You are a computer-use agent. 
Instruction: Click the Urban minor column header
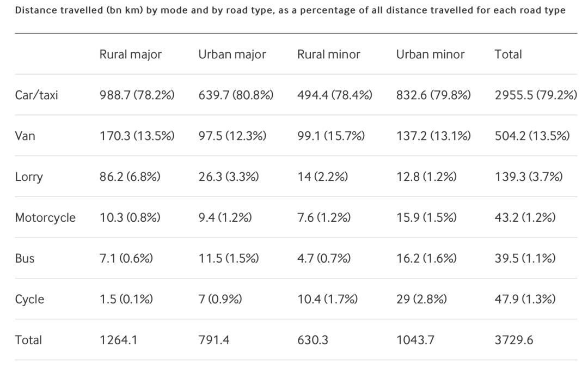click(x=430, y=54)
